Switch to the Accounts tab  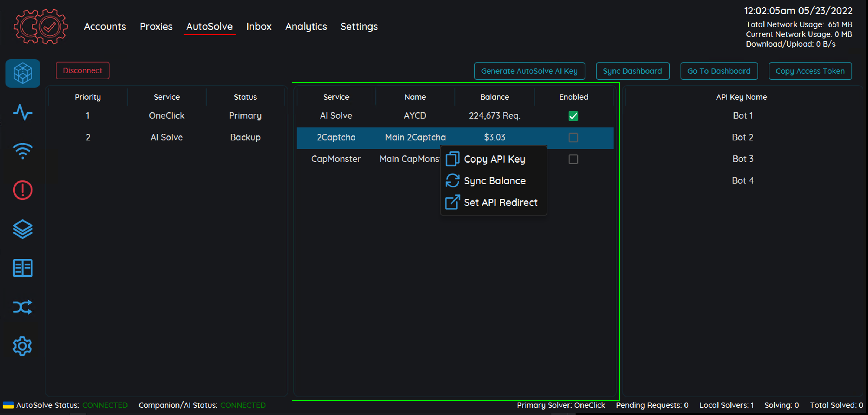[105, 26]
